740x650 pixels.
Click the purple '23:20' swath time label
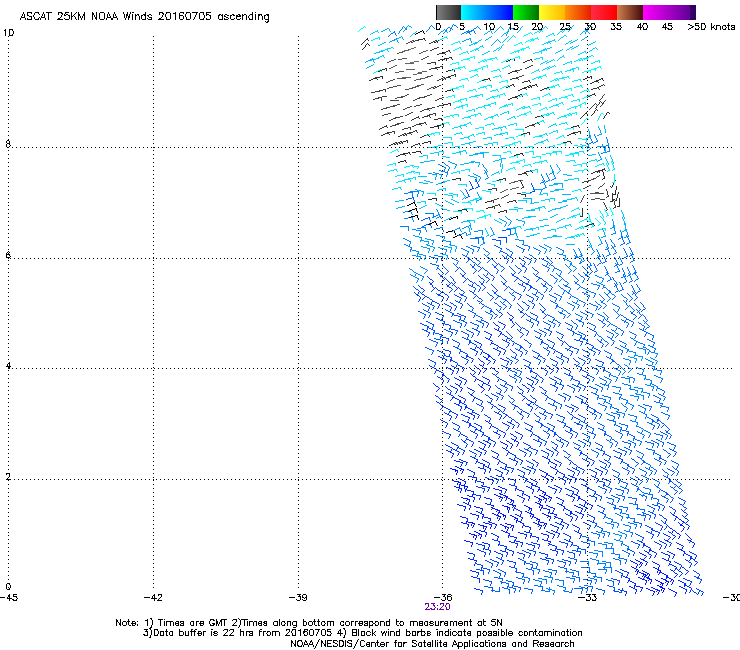[437, 607]
